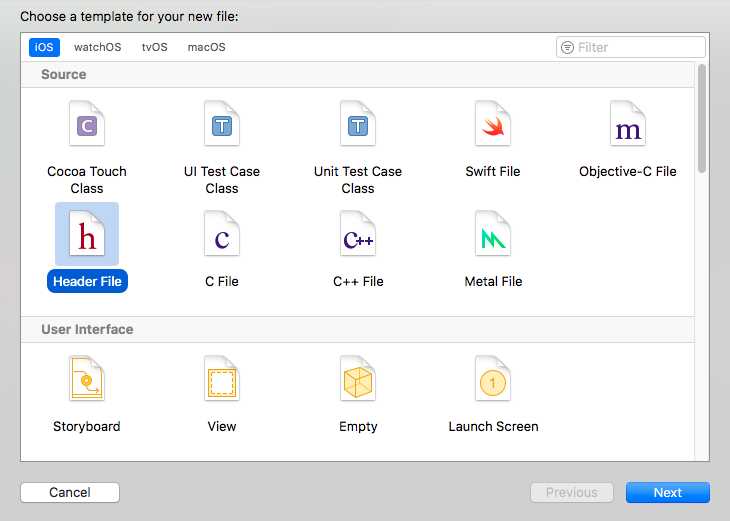Choose the Empty interface template icon
The width and height of the screenshot is (730, 521).
tap(358, 379)
